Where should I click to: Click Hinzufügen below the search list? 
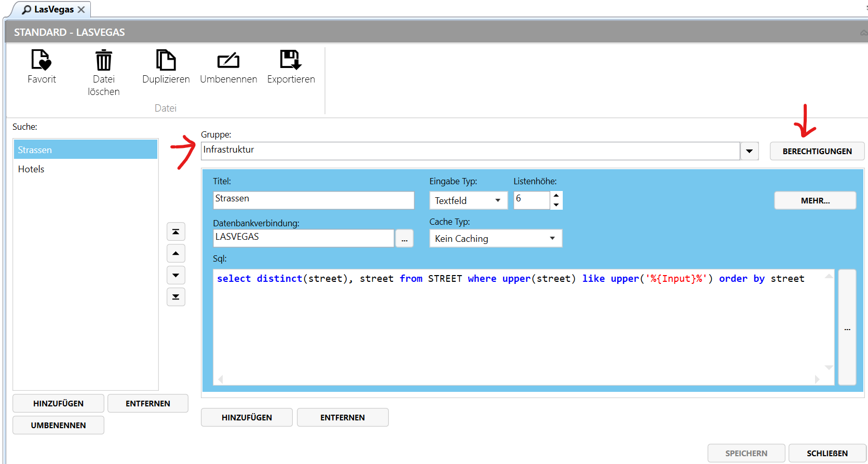pyautogui.click(x=58, y=403)
